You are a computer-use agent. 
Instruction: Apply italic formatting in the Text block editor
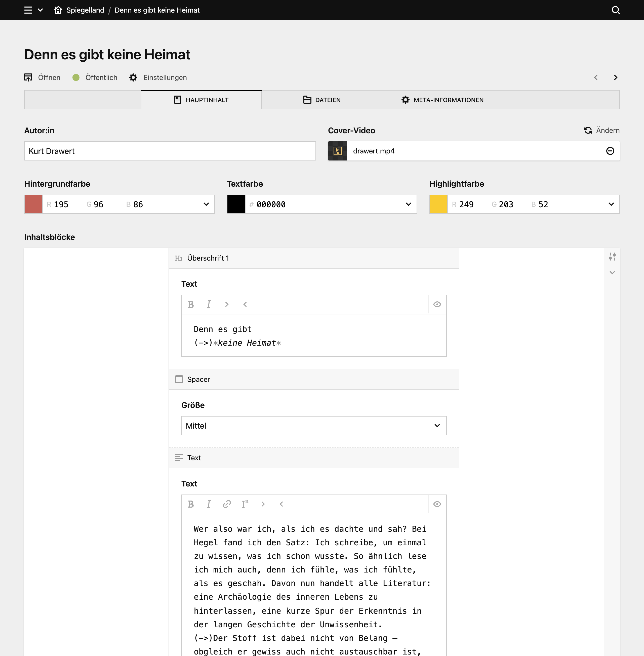[209, 504]
